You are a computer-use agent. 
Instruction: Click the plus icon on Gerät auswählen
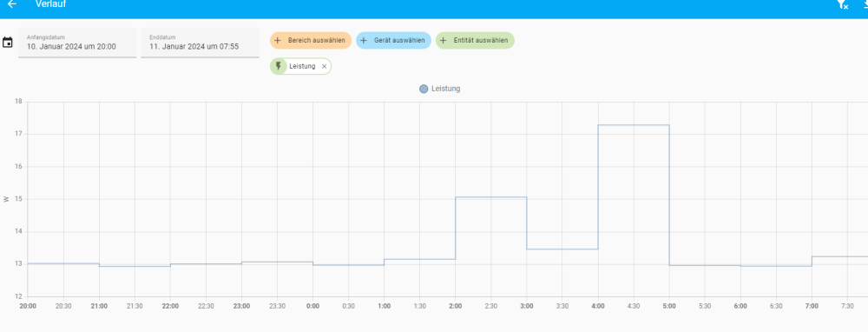[364, 41]
